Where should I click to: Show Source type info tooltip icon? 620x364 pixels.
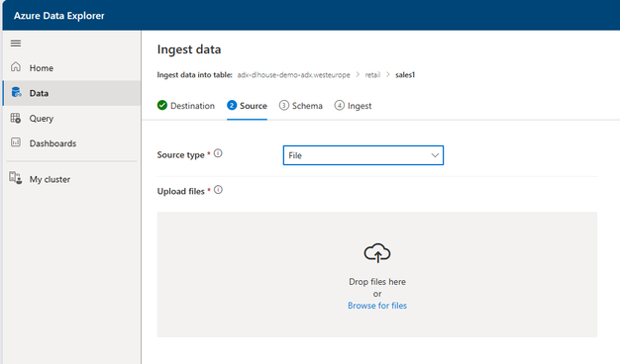coord(218,153)
